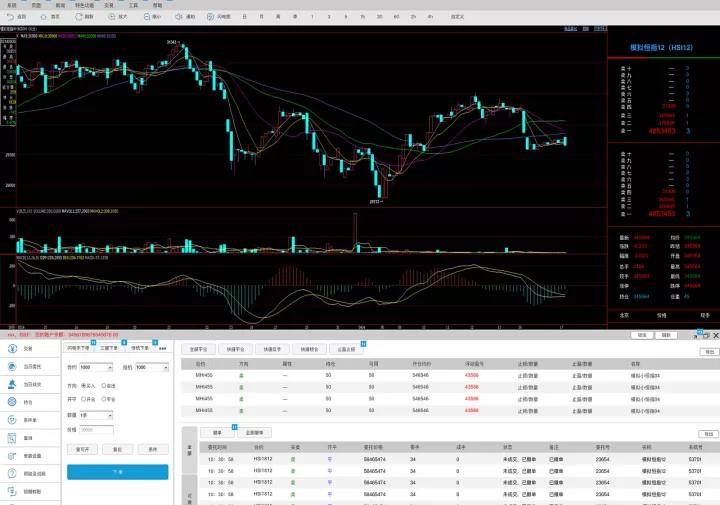Select the 日 (daily) chart period
The height and width of the screenshot is (505, 720).
click(245, 17)
